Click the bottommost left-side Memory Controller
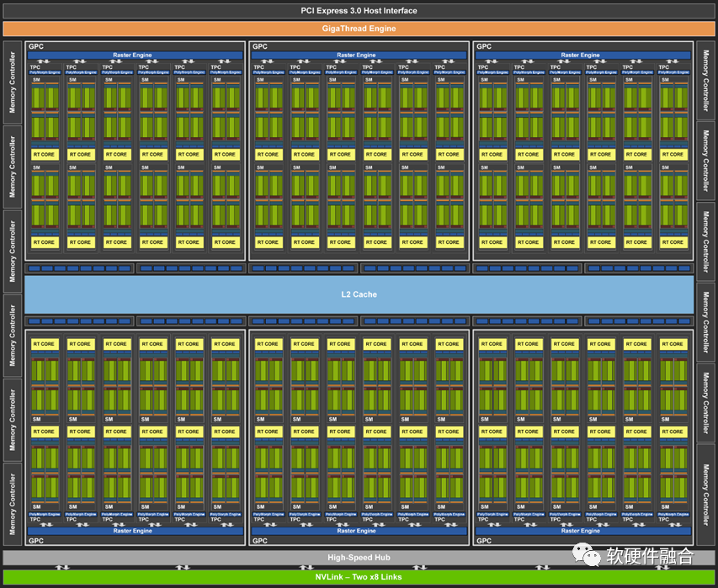Viewport: 718px width, 588px height. tap(13, 504)
